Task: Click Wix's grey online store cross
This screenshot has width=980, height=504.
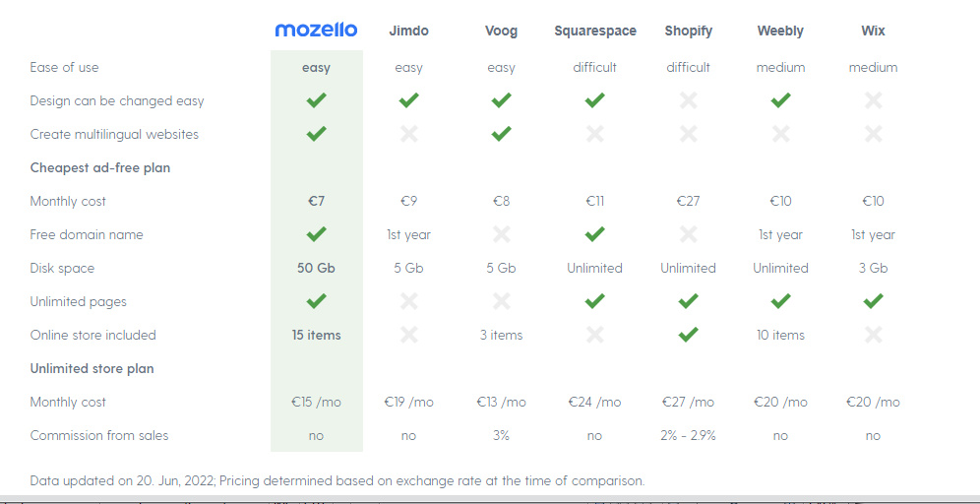Action: click(x=873, y=335)
